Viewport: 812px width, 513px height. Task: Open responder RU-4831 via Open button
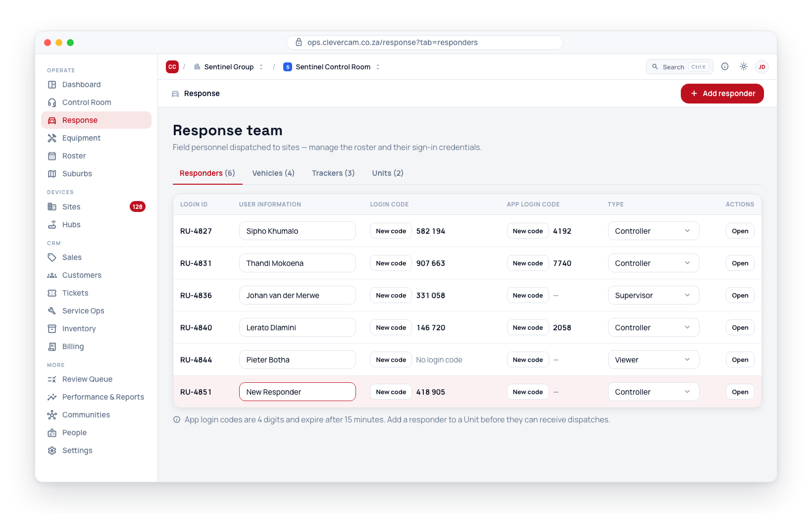[x=740, y=263]
